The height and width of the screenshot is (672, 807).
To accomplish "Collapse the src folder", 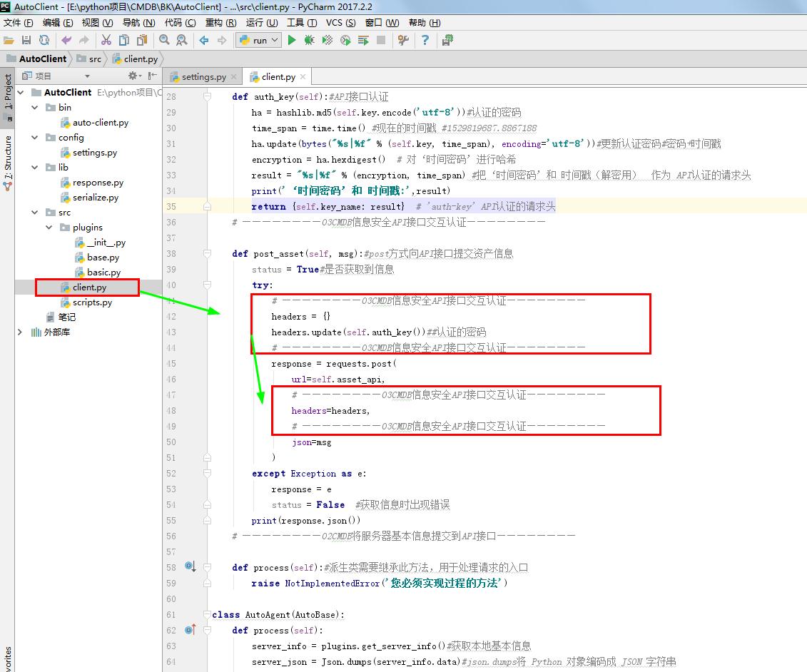I will (x=35, y=213).
